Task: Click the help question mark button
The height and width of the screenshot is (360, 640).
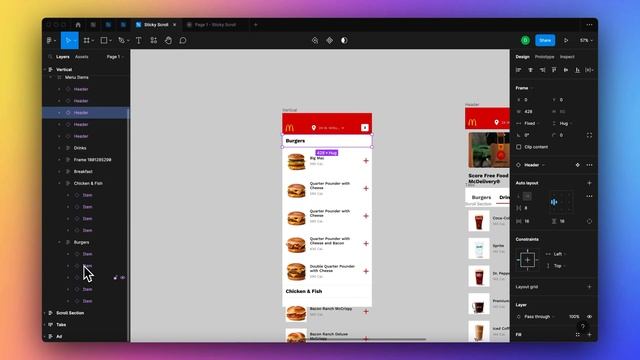Action: point(583,326)
